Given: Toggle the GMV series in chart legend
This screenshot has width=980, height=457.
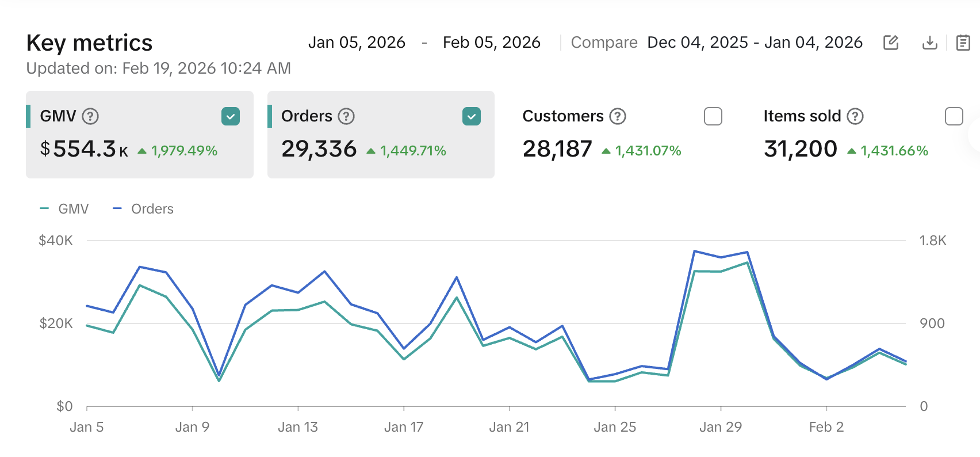Looking at the screenshot, I should (x=65, y=209).
